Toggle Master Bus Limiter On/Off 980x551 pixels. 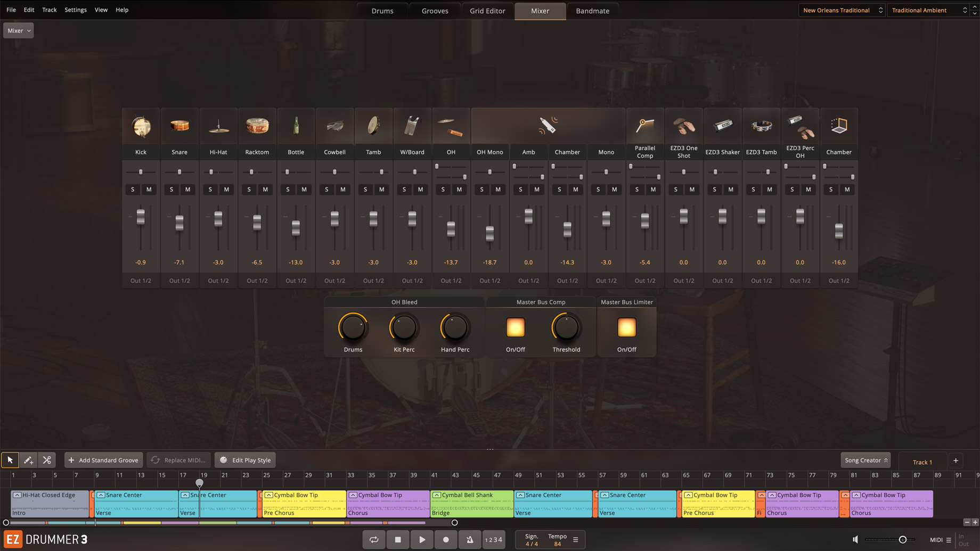coord(626,328)
